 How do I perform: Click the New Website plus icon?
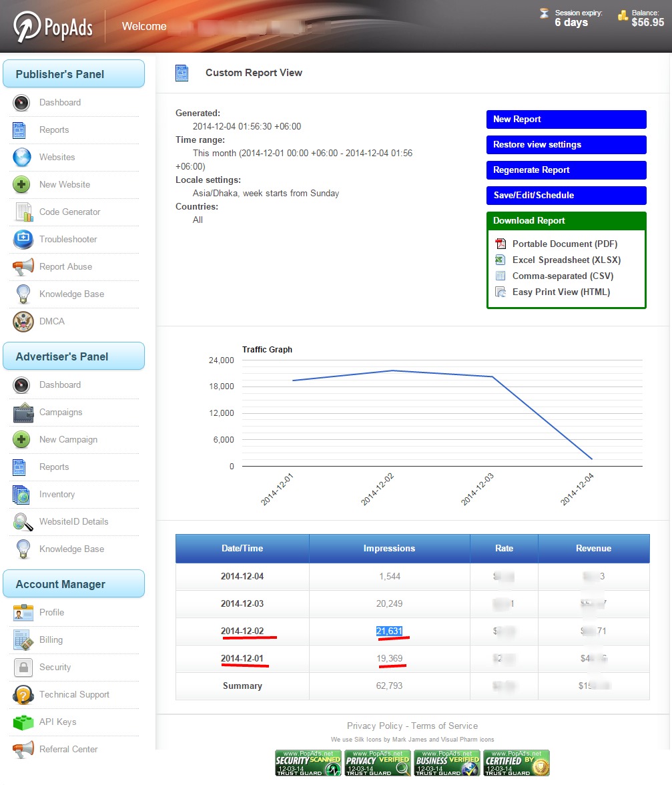click(x=21, y=185)
